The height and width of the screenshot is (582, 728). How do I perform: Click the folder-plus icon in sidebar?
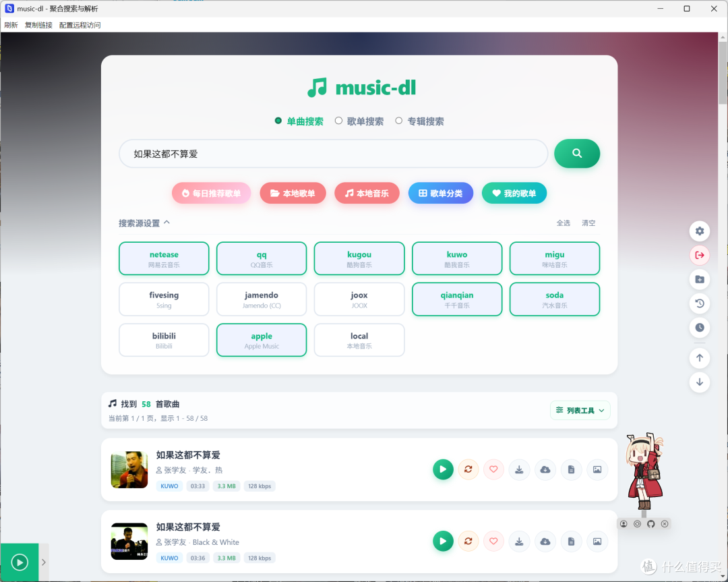click(x=700, y=279)
